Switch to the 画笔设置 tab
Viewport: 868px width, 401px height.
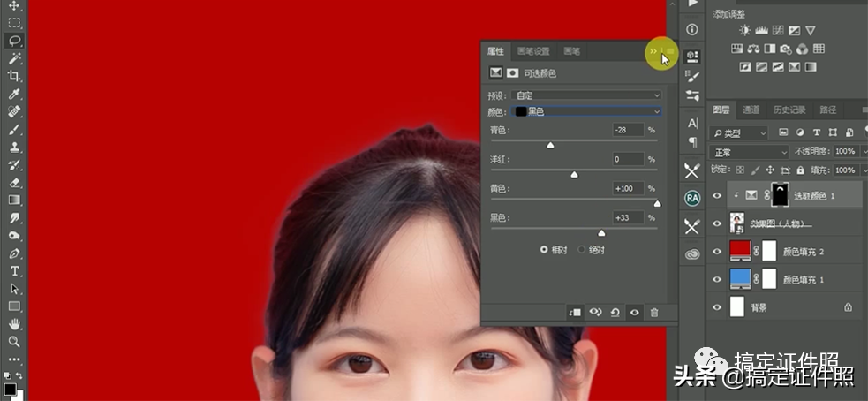[533, 51]
